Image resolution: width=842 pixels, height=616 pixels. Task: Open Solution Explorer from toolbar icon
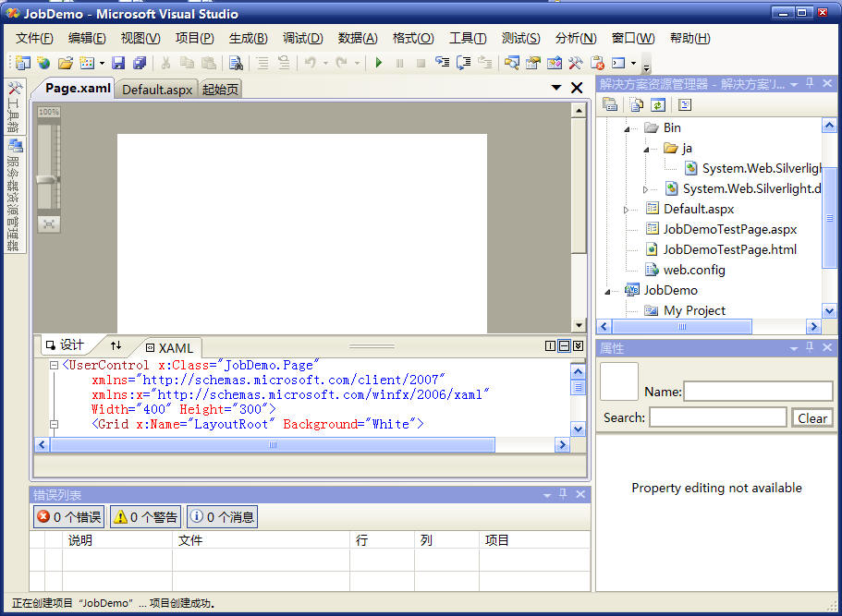tap(512, 63)
